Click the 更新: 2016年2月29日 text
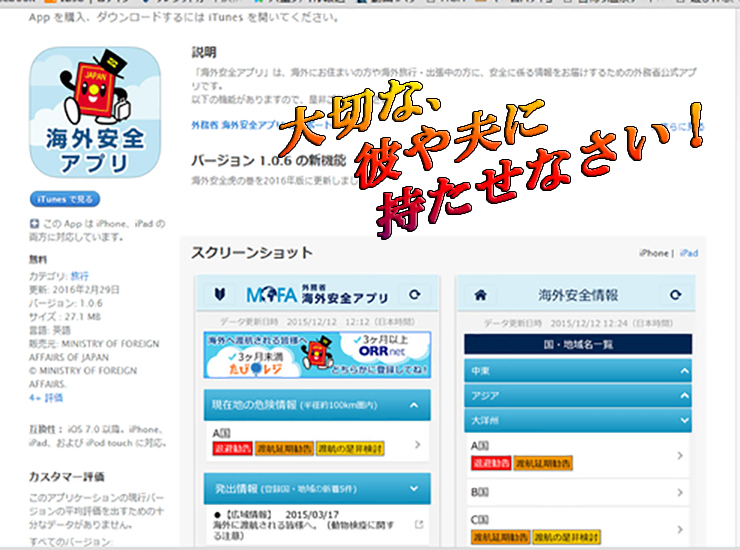The height and width of the screenshot is (550, 740). (x=74, y=289)
